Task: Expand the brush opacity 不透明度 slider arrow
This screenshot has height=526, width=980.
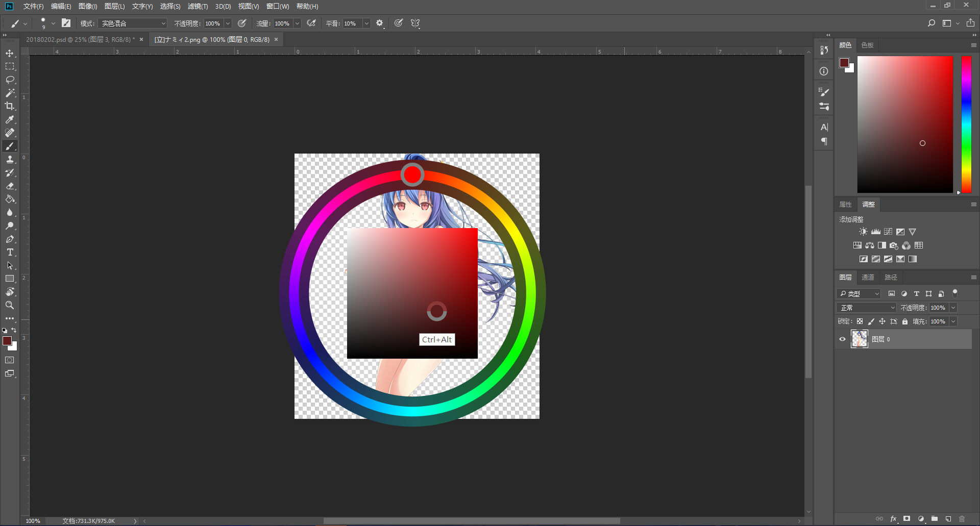Action: [228, 23]
